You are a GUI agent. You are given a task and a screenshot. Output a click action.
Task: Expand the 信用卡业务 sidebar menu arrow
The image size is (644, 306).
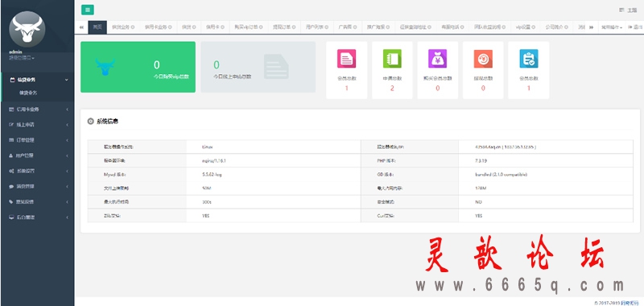tap(67, 110)
